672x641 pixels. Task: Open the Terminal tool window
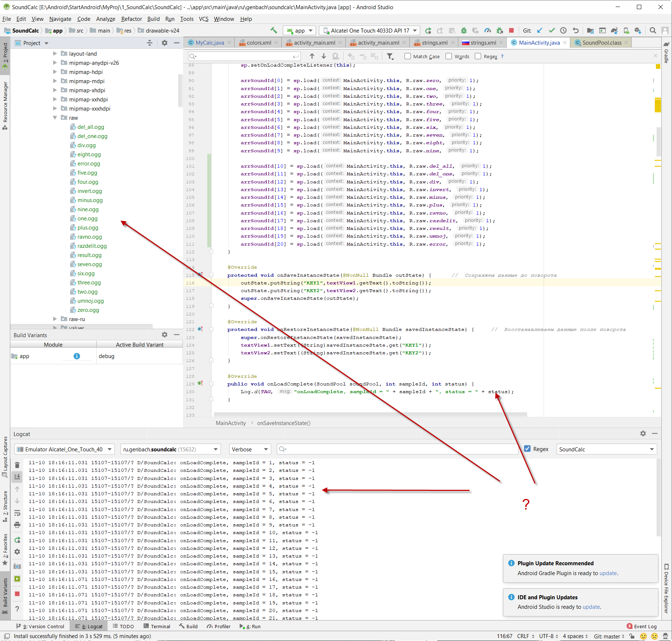click(x=157, y=626)
